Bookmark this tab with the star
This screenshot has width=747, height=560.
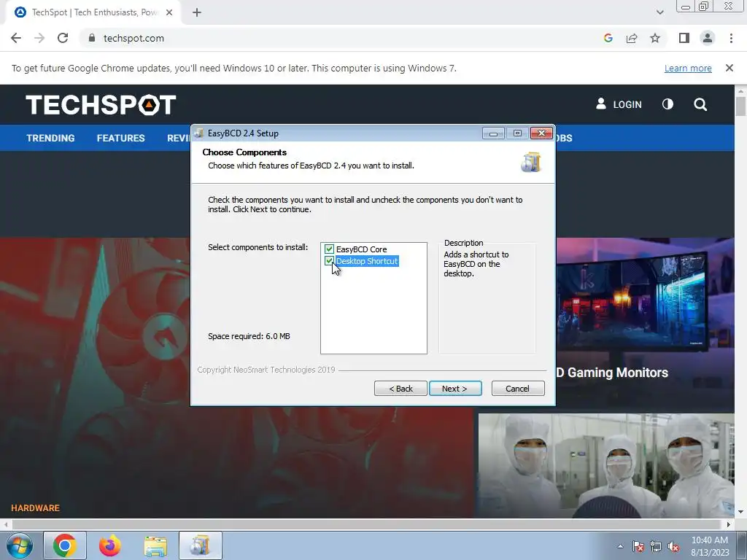(655, 38)
